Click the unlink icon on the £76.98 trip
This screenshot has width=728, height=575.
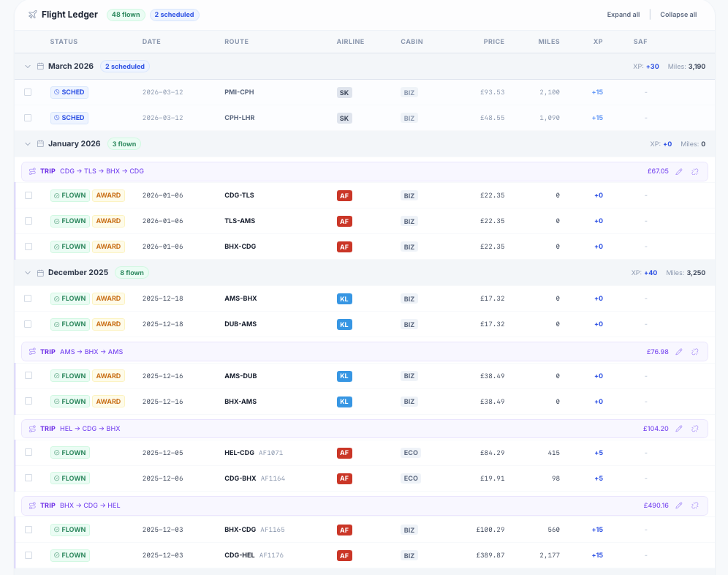[x=695, y=352]
